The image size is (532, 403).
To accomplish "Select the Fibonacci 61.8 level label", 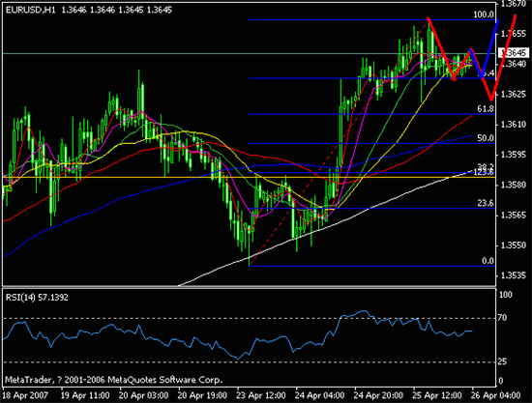I will 486,108.
